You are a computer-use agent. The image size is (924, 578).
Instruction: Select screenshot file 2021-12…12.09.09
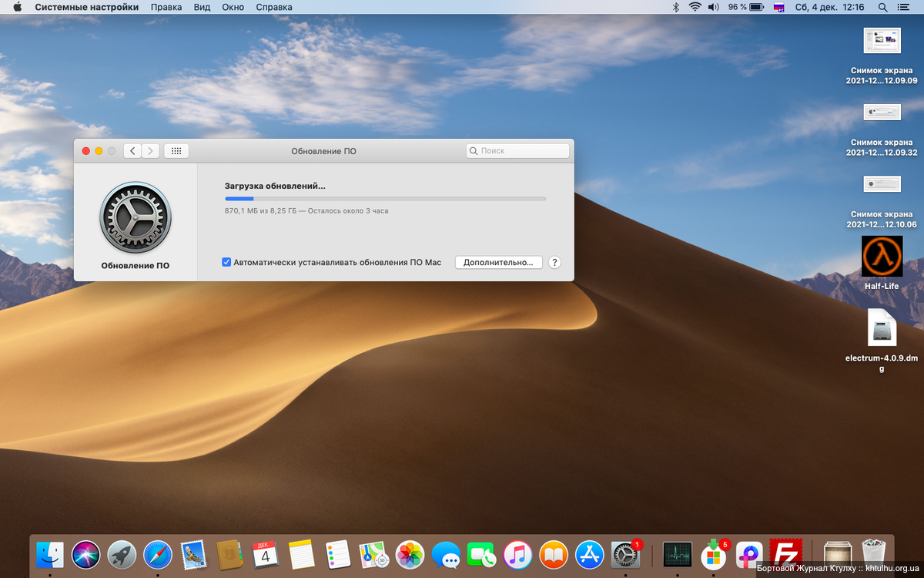click(882, 55)
